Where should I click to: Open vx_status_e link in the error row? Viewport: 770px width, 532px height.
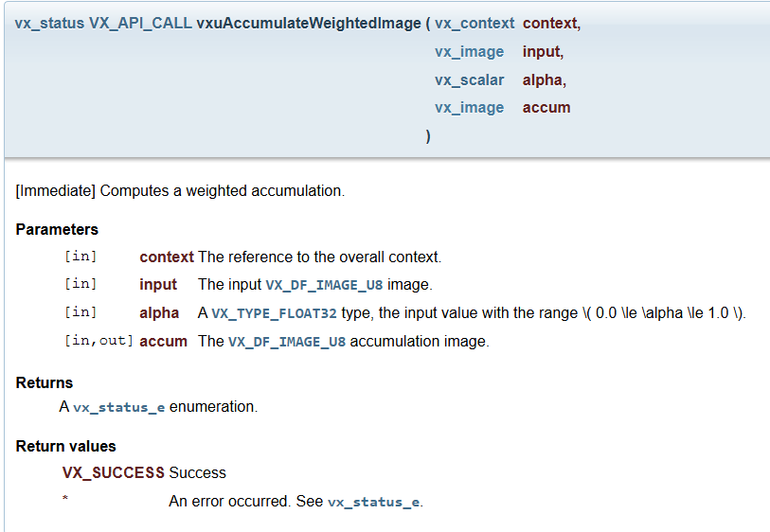click(373, 502)
